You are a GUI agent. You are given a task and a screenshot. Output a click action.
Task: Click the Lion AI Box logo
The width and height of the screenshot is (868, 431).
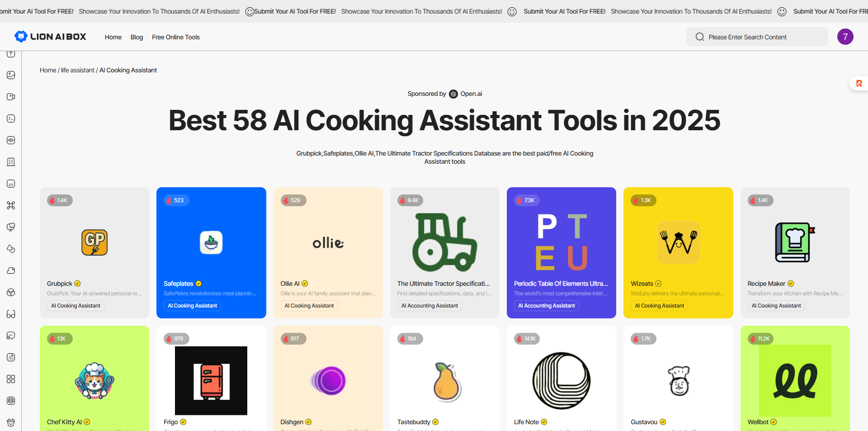50,37
